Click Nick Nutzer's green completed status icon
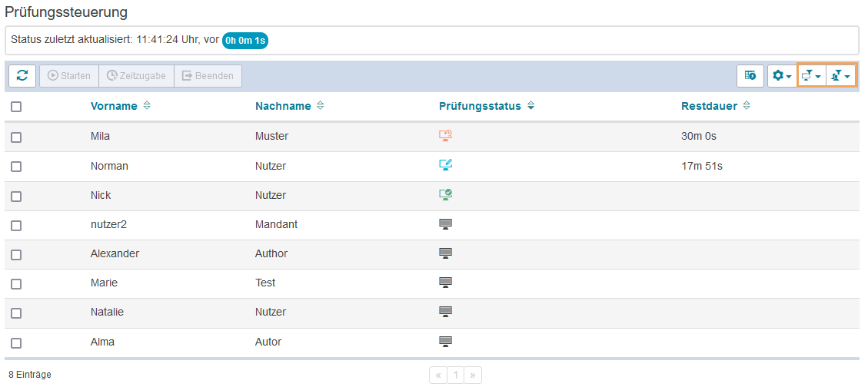The image size is (868, 387). (446, 194)
